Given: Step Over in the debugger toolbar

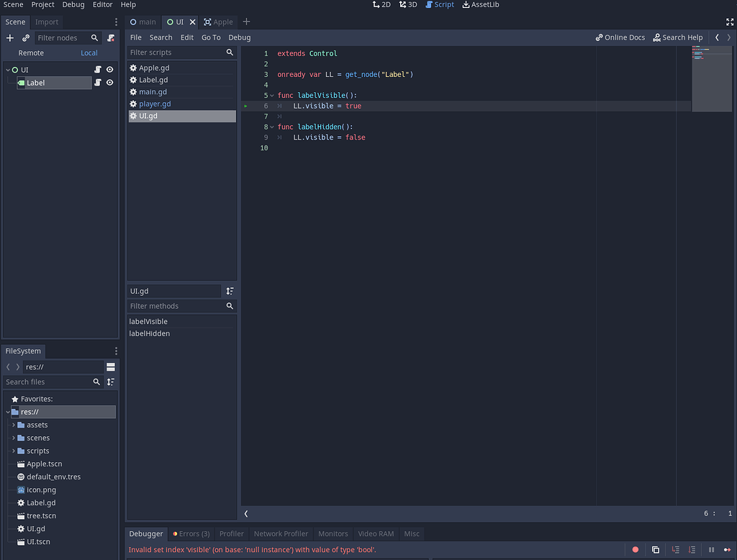Looking at the screenshot, I should pos(692,549).
